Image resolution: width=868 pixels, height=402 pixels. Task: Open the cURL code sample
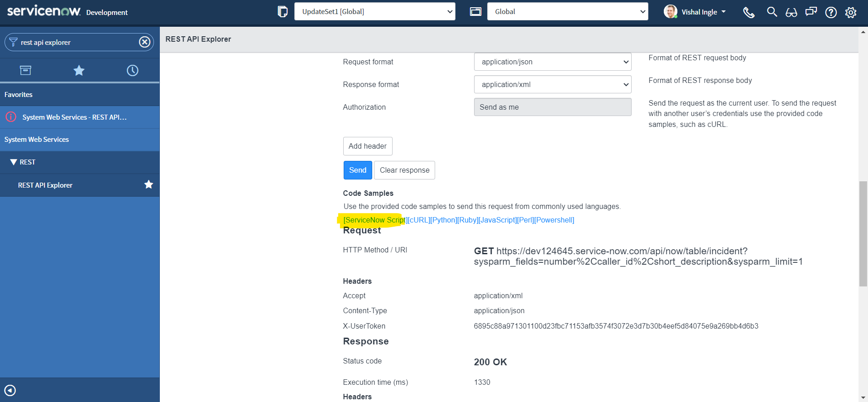click(419, 220)
